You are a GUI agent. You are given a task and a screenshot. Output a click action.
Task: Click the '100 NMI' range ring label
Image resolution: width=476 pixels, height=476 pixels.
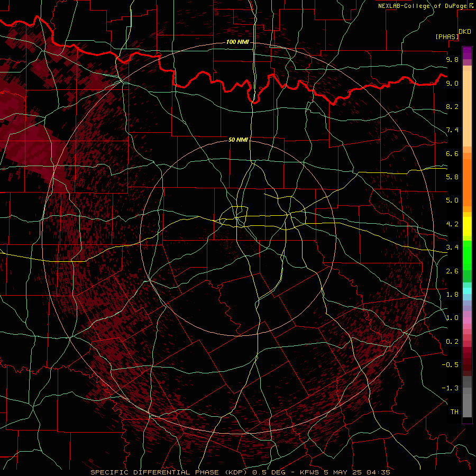(x=237, y=42)
